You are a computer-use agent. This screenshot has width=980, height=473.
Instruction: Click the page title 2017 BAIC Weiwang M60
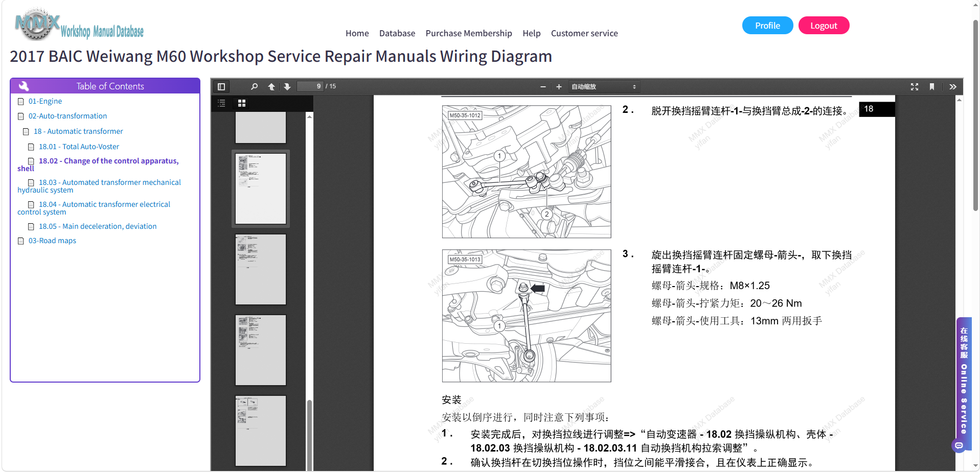point(281,56)
